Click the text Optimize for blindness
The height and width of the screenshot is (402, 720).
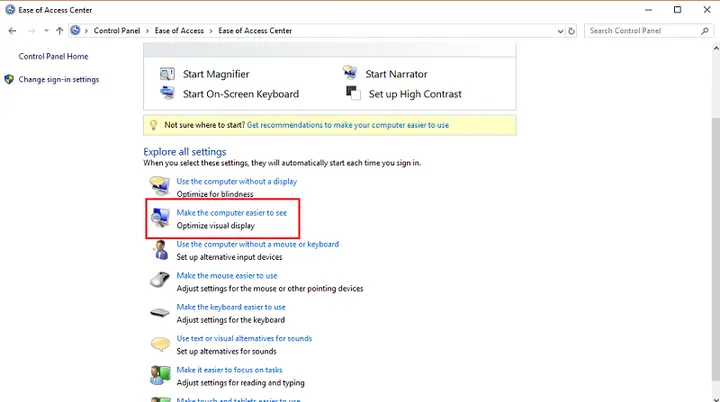click(215, 194)
